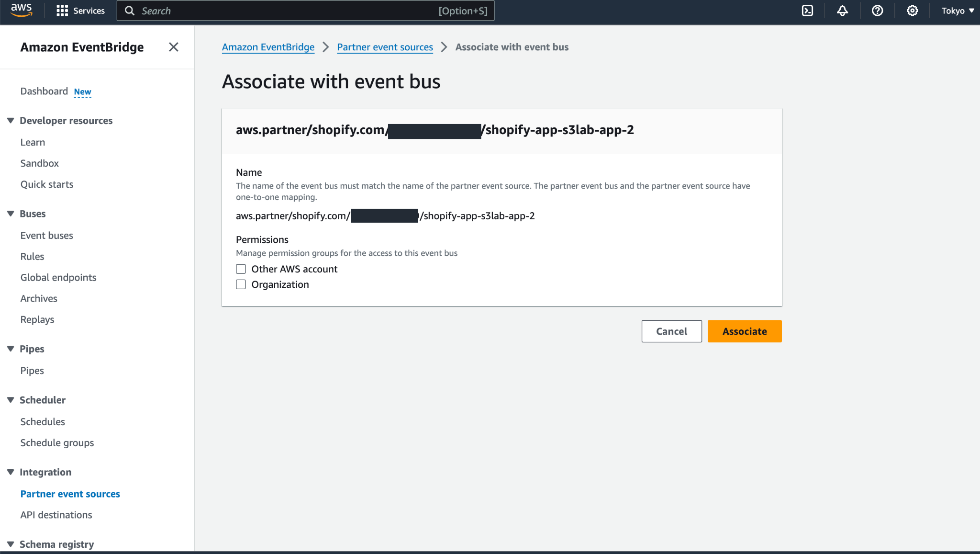
Task: Click the Partner event sources breadcrumb
Action: click(x=385, y=47)
